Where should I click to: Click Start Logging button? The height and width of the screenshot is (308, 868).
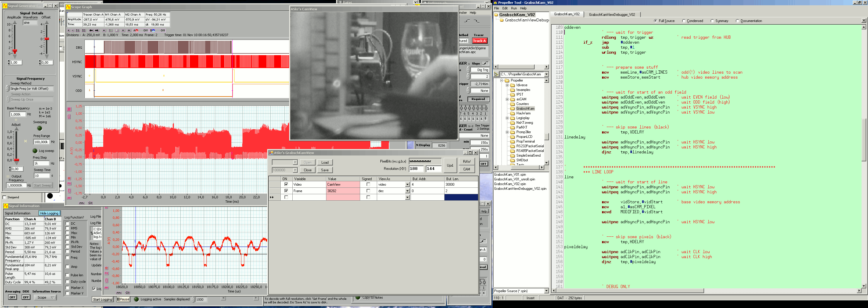pyautogui.click(x=102, y=299)
